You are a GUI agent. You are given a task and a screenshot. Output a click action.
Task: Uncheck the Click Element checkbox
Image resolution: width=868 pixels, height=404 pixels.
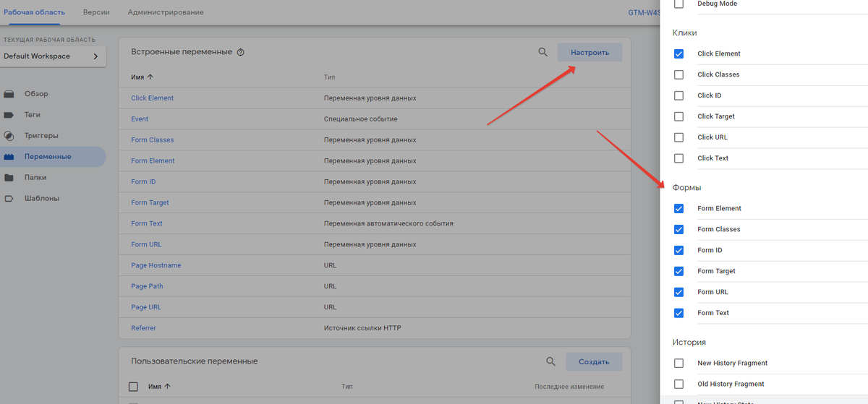tap(678, 53)
